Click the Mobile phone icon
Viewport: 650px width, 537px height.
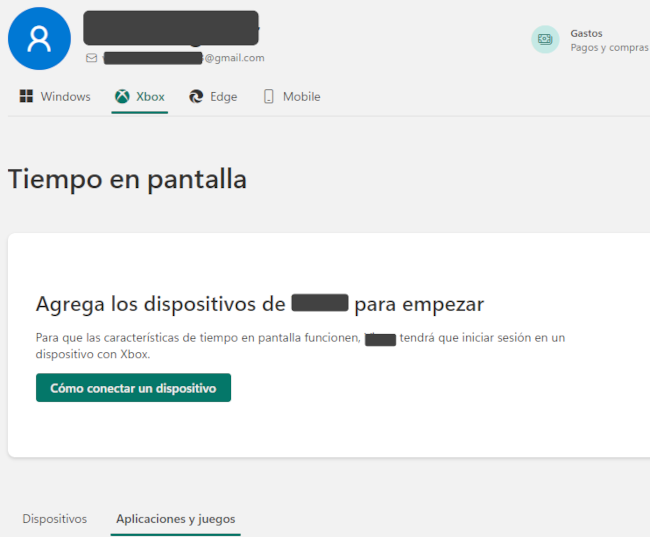pyautogui.click(x=268, y=97)
